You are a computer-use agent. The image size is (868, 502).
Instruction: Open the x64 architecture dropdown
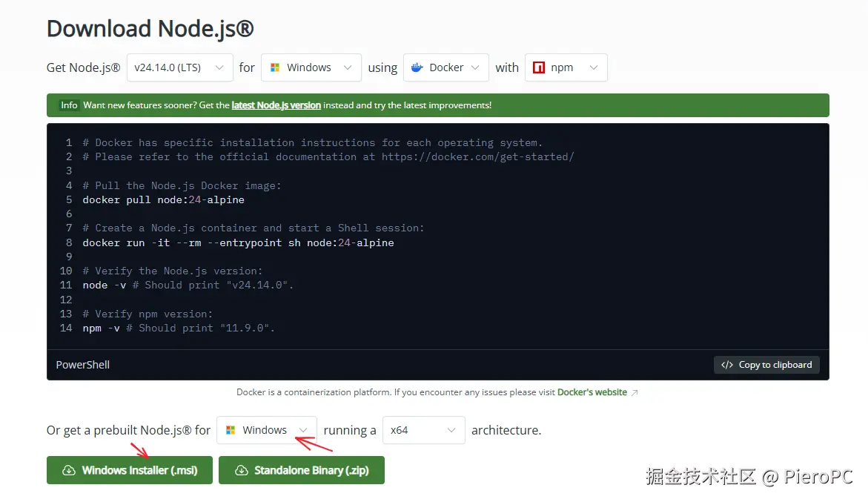pos(423,430)
